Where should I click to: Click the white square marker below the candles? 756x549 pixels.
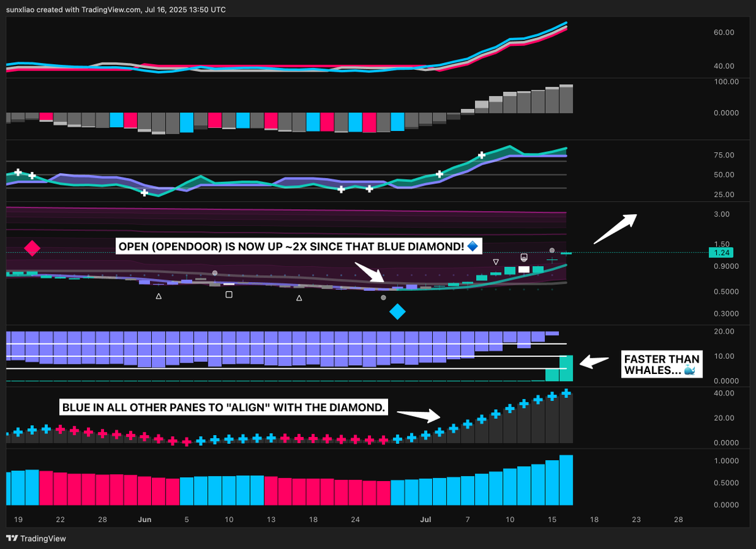click(229, 295)
